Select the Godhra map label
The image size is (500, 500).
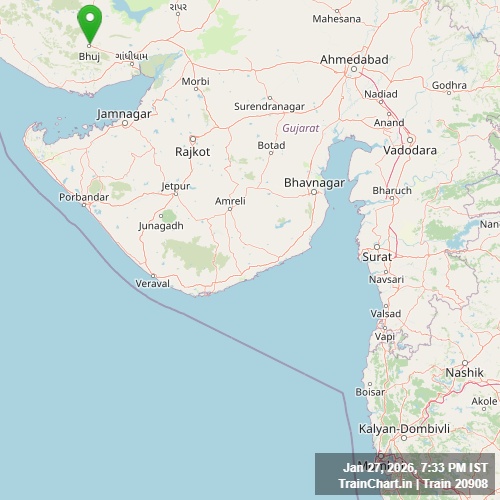click(x=449, y=85)
